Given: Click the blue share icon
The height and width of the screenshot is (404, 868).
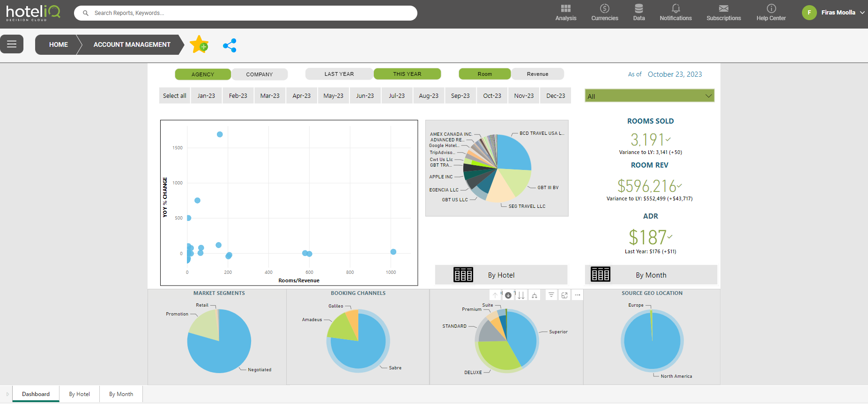Looking at the screenshot, I should coord(230,45).
